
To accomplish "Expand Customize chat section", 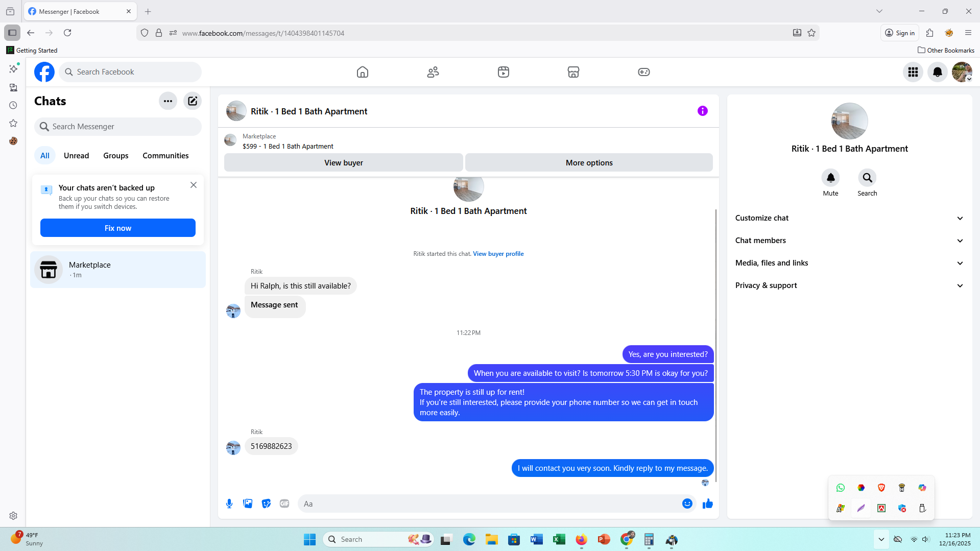I will [850, 218].
